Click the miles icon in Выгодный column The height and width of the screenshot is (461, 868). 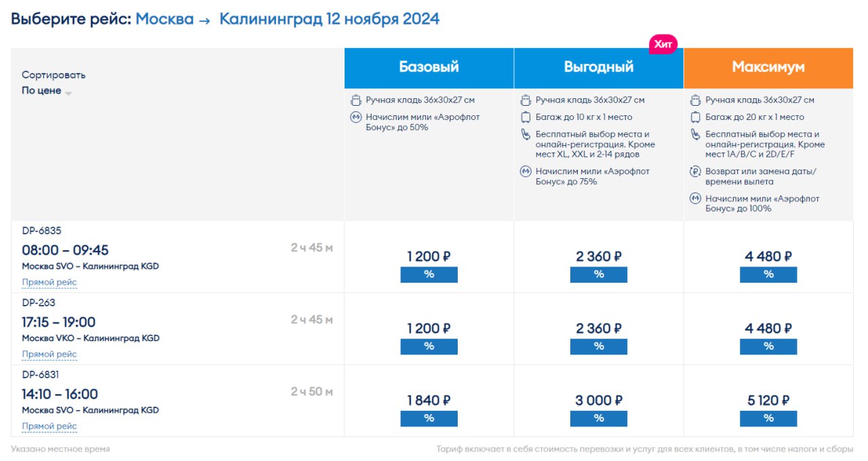click(526, 172)
